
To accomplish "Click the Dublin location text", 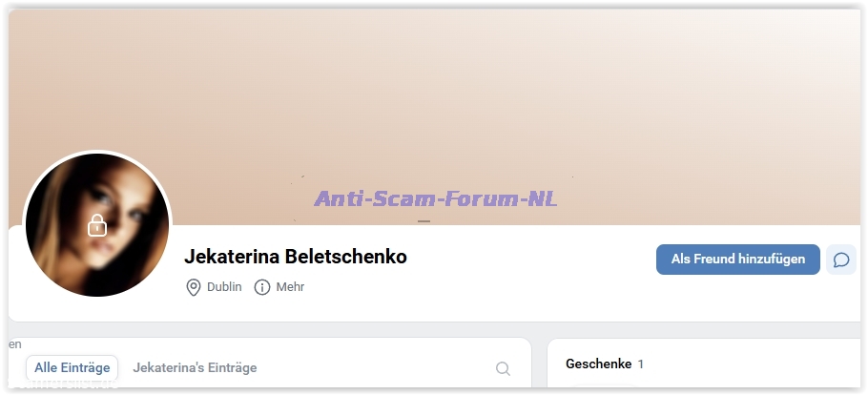I will pyautogui.click(x=224, y=287).
